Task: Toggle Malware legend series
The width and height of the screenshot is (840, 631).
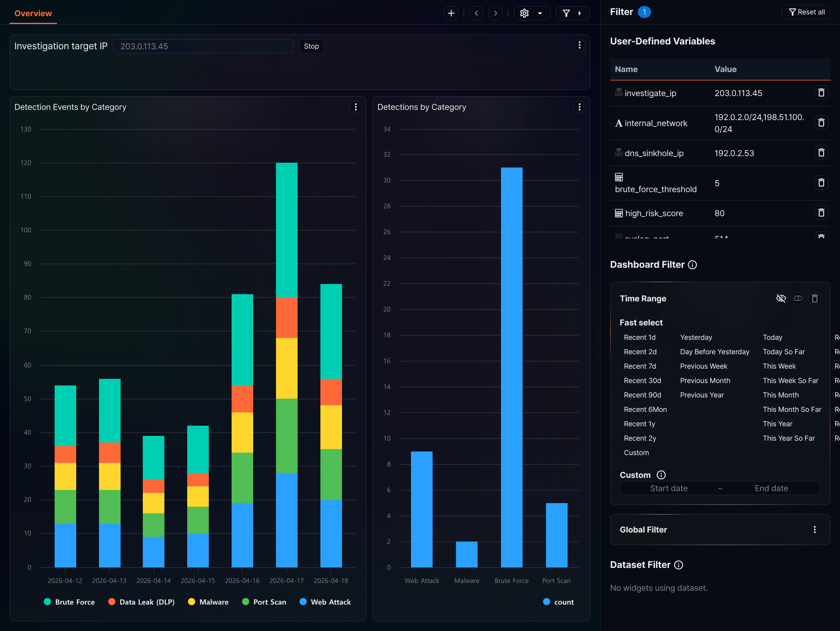Action: coord(208,602)
